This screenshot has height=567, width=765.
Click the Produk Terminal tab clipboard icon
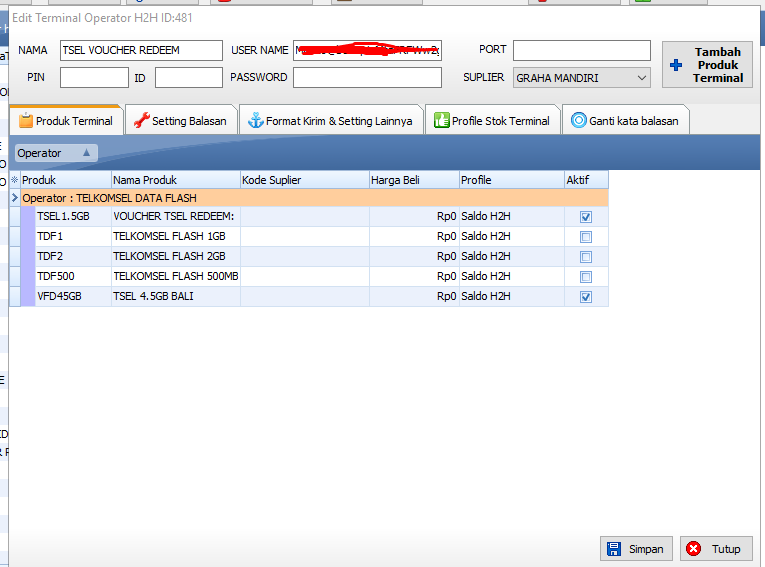25,121
